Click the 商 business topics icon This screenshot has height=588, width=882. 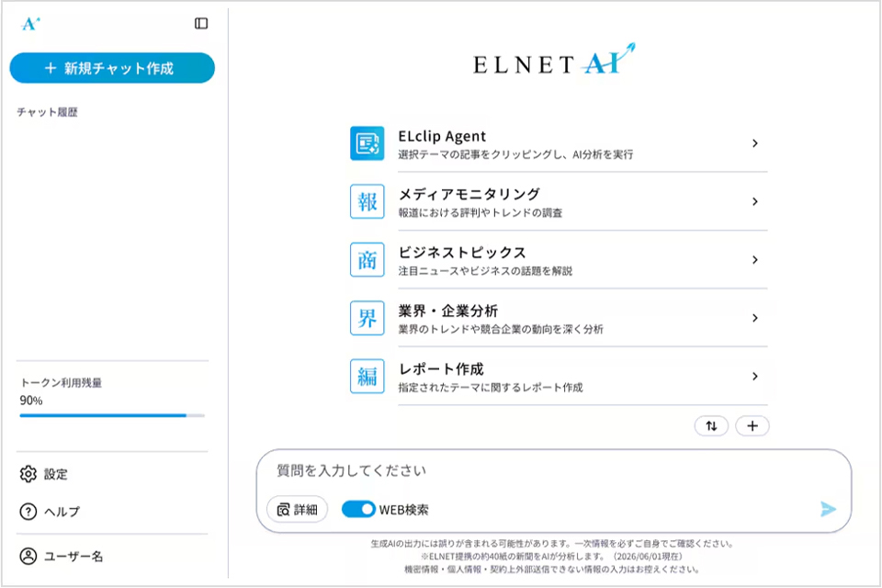click(367, 259)
